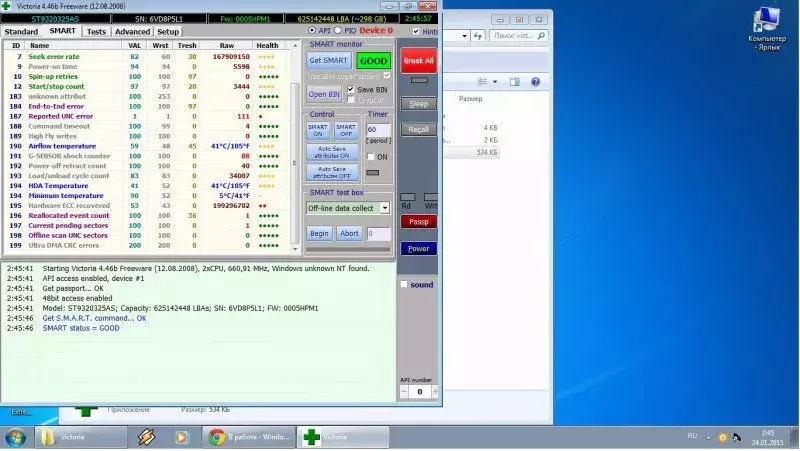Image resolution: width=800 pixels, height=451 pixels.
Task: Switch to the SMART tab
Action: [63, 31]
